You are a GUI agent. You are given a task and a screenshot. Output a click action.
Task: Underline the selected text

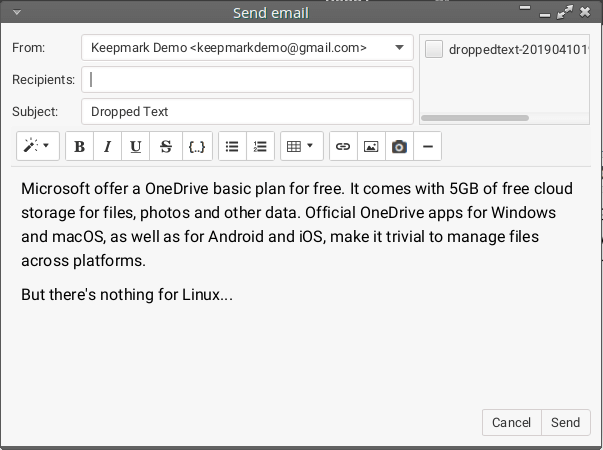click(136, 146)
